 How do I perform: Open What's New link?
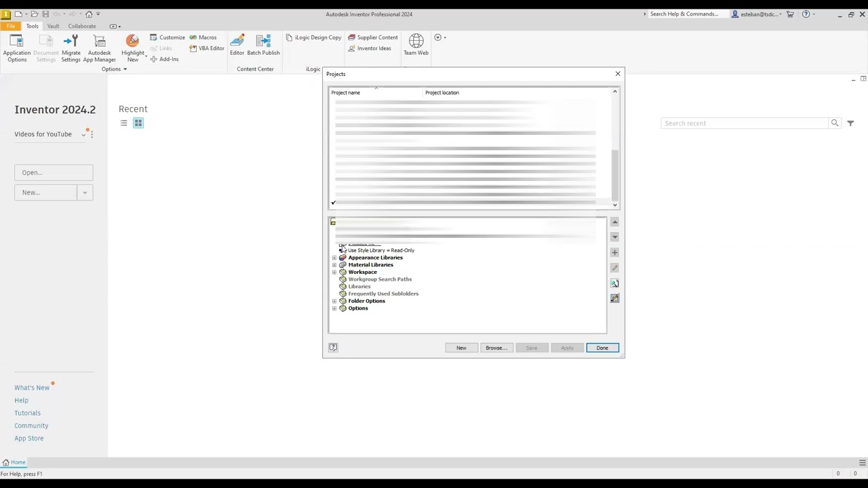[x=32, y=388]
